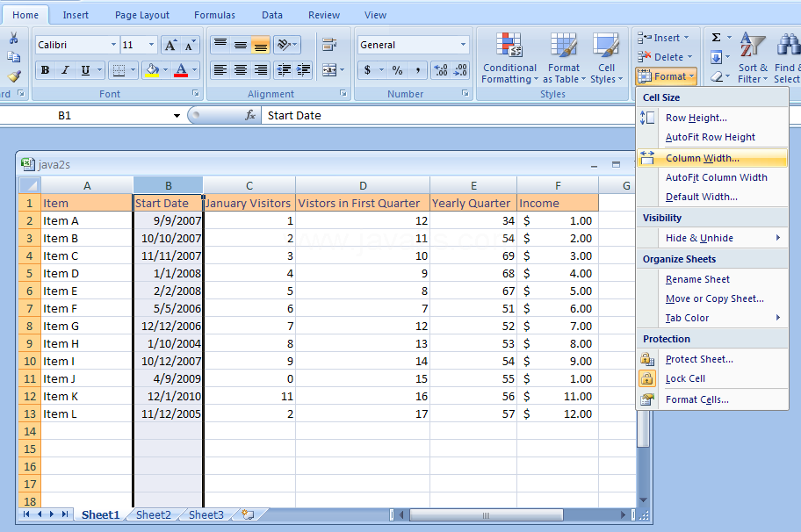Click the Copy icon in Clipboard group
This screenshot has width=801, height=532.
pyautogui.click(x=14, y=57)
